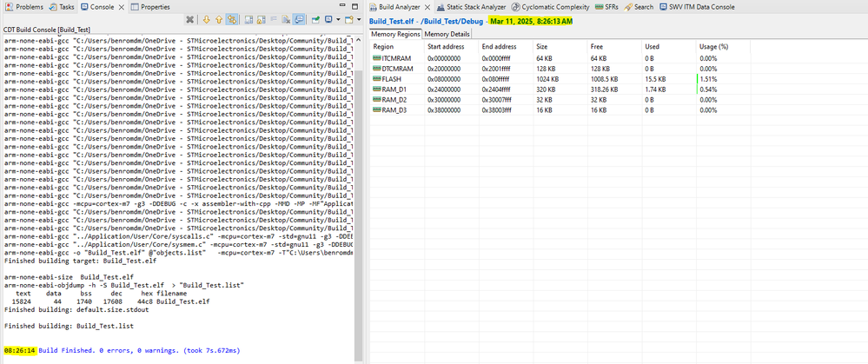Viewport: 868px width, 364px height.
Task: Click the 'Finished building: Build_Test.list' line
Action: point(68,326)
